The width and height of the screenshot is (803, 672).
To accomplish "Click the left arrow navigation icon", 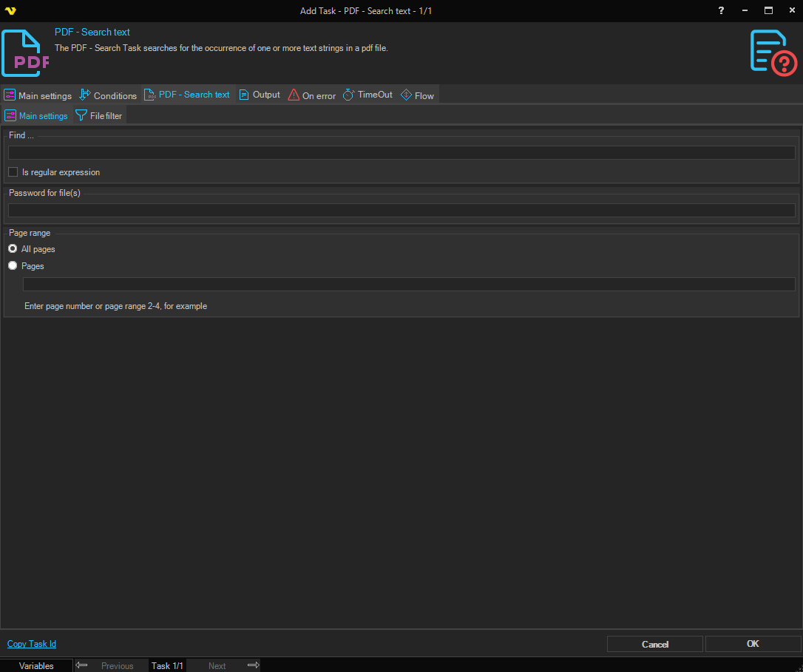I will pyautogui.click(x=82, y=665).
